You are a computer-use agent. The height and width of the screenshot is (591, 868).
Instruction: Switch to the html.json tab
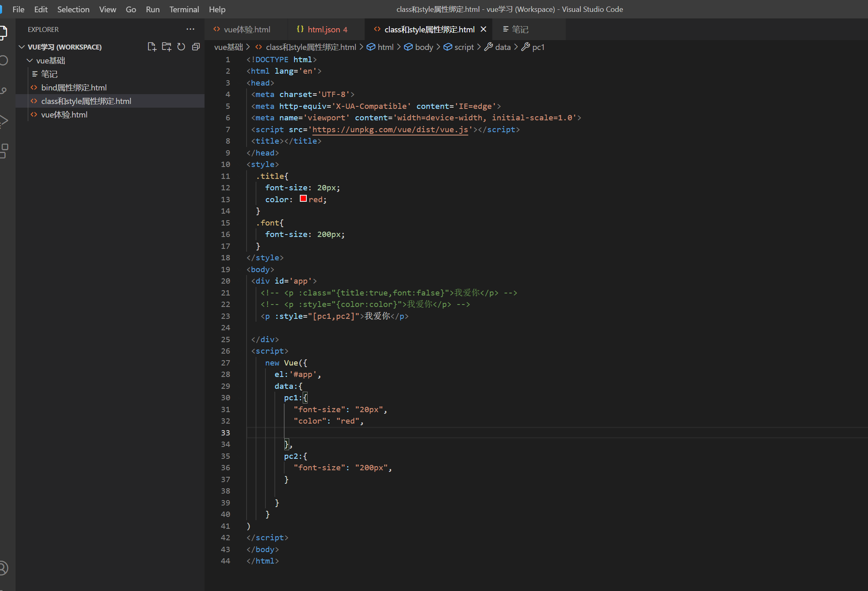coord(323,29)
